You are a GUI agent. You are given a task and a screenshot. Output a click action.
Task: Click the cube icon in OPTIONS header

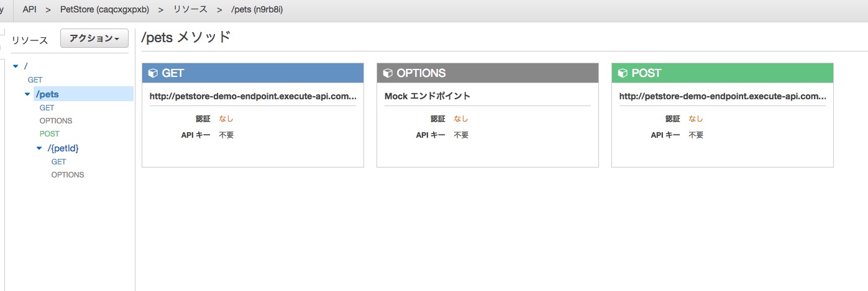pyautogui.click(x=388, y=73)
